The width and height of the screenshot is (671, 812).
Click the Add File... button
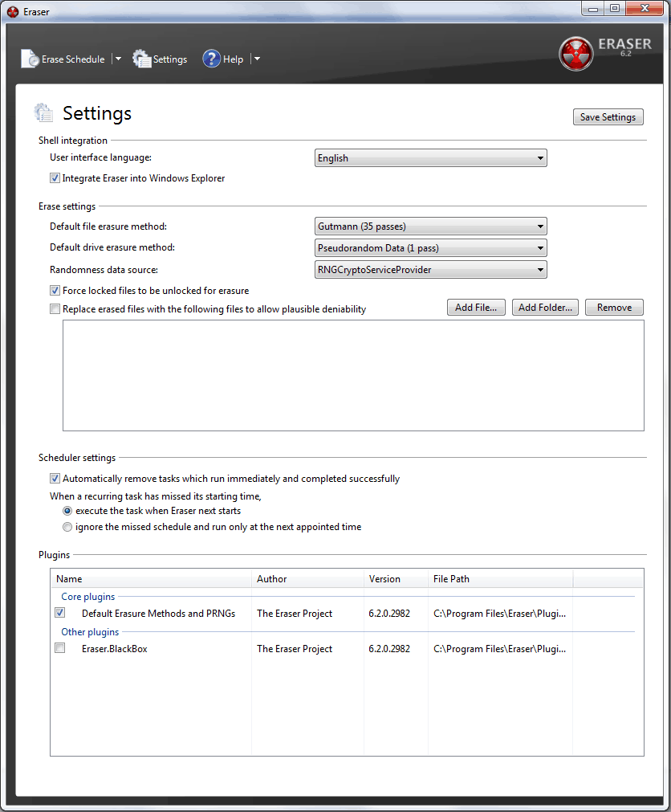[x=476, y=308]
